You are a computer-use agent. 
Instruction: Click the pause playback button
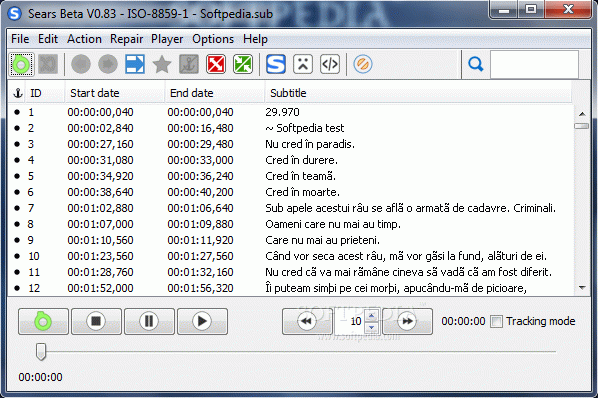[x=149, y=321]
